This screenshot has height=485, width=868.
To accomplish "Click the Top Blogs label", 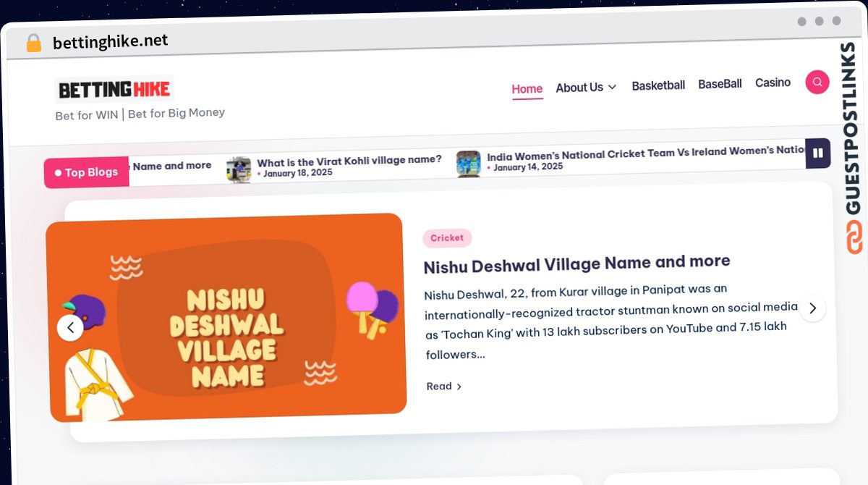I will click(x=86, y=173).
